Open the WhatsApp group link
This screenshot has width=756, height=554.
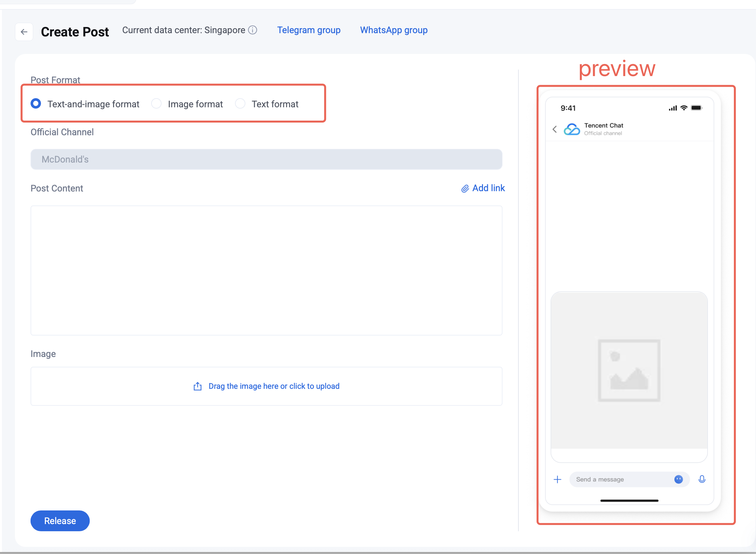coord(394,30)
